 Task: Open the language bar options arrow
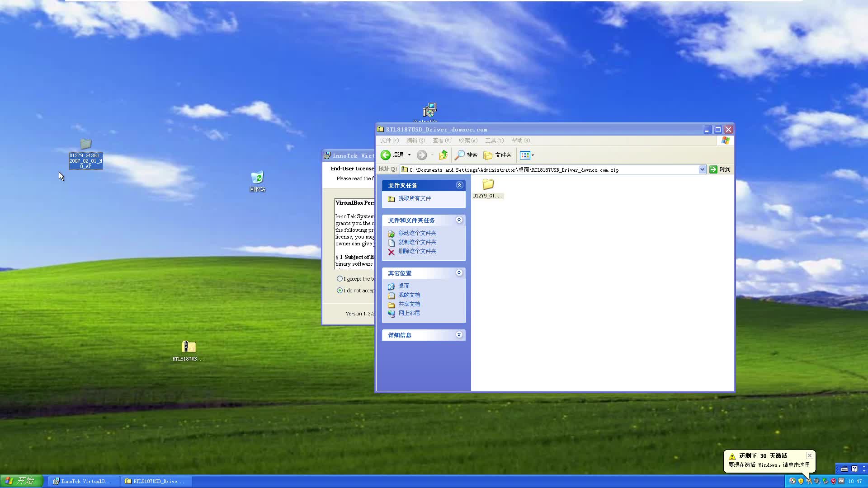tap(864, 471)
